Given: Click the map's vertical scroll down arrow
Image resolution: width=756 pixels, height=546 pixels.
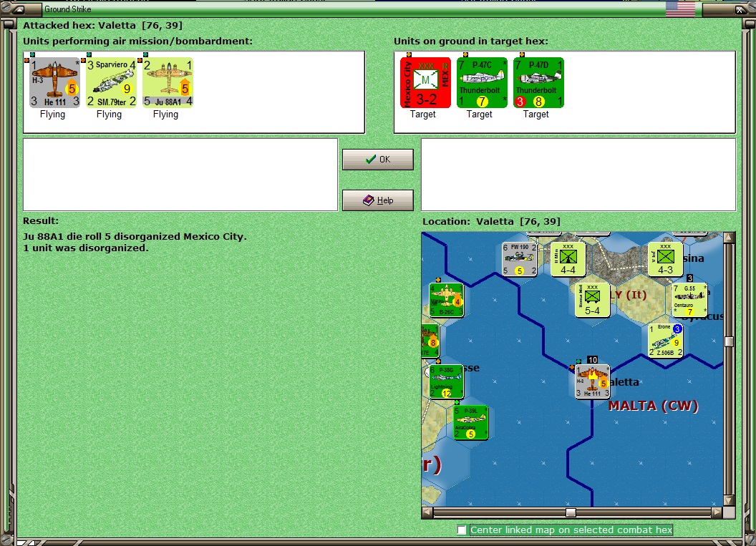Looking at the screenshot, I should [x=729, y=501].
